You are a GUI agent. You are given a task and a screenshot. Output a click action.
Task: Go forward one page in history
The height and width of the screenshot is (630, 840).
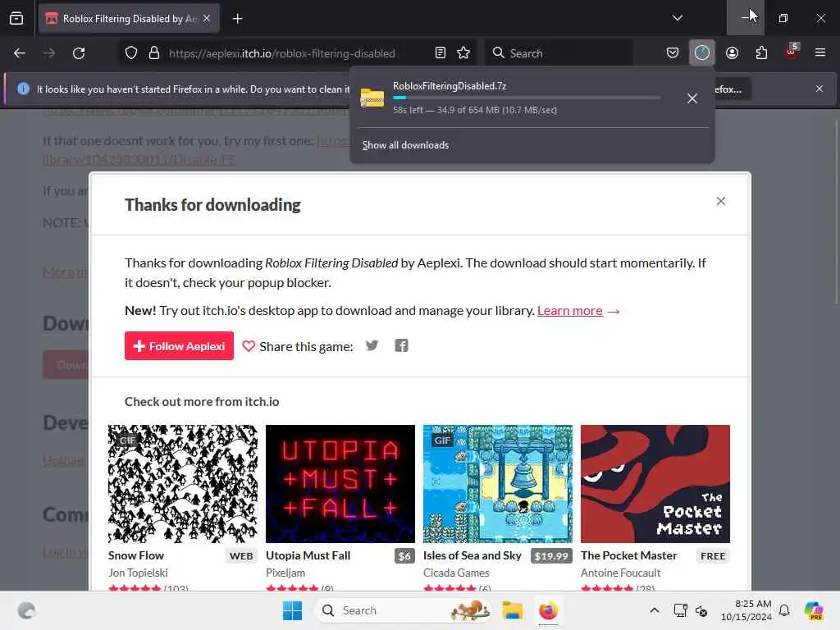click(x=49, y=53)
